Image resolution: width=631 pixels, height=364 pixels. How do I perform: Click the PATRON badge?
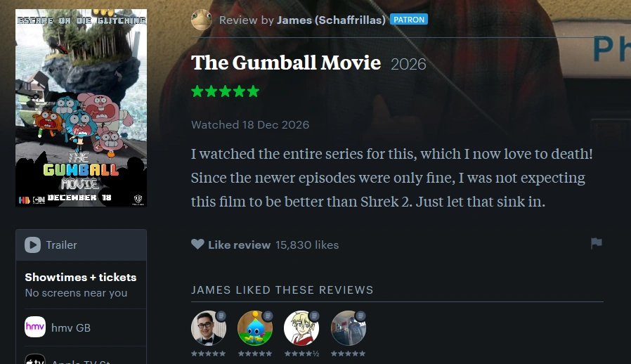[409, 20]
